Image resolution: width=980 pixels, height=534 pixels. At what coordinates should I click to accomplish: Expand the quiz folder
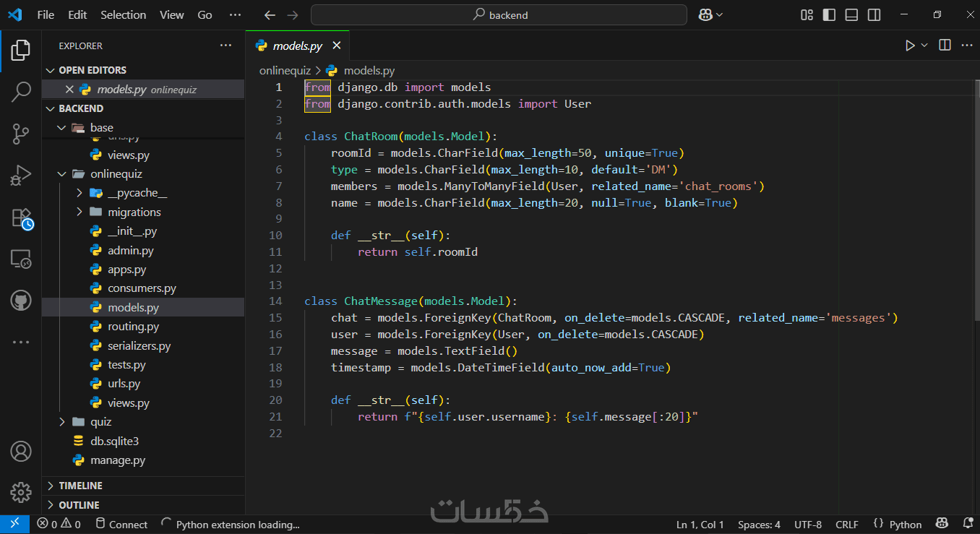click(100, 422)
